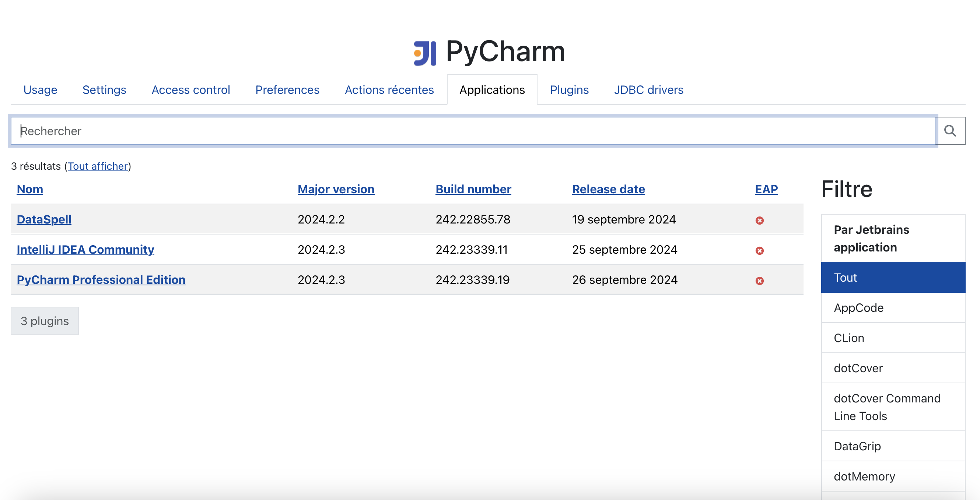The image size is (980, 500).
Task: Filter by DataGrip application
Action: (893, 446)
